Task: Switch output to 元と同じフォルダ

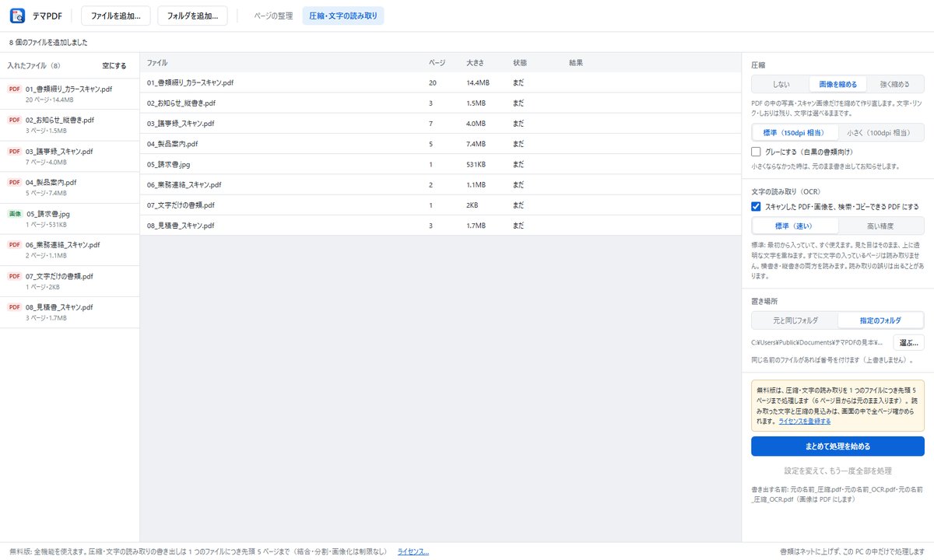Action: [795, 320]
